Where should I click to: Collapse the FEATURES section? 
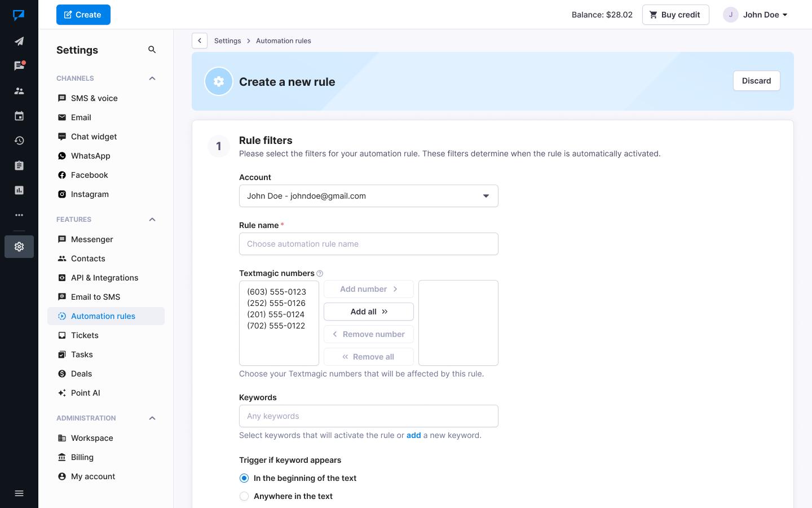click(x=152, y=220)
